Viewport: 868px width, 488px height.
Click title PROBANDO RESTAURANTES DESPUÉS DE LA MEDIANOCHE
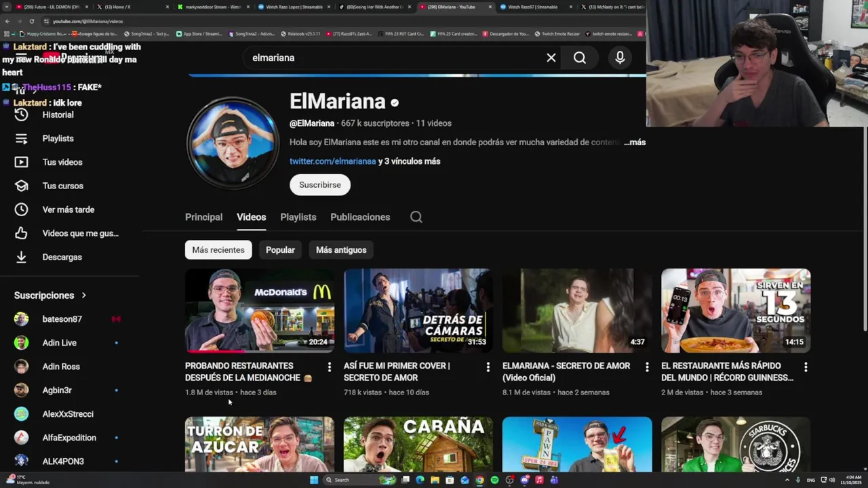pos(248,371)
